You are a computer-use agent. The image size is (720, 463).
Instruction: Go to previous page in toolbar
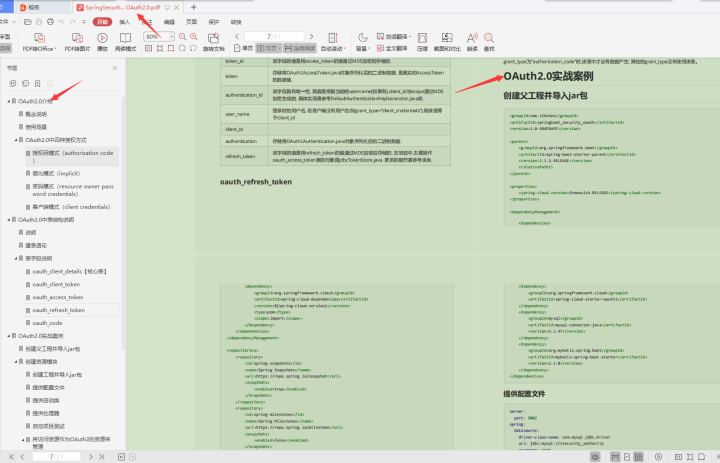[237, 36]
